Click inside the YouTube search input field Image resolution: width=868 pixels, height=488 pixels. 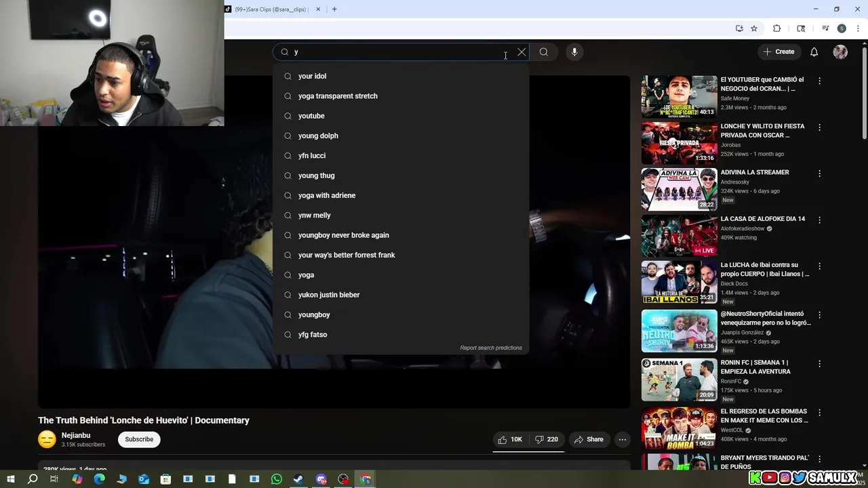click(x=400, y=52)
